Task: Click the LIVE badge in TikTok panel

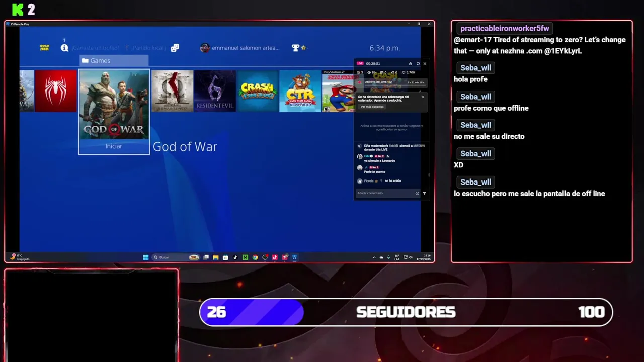Action: click(x=360, y=64)
